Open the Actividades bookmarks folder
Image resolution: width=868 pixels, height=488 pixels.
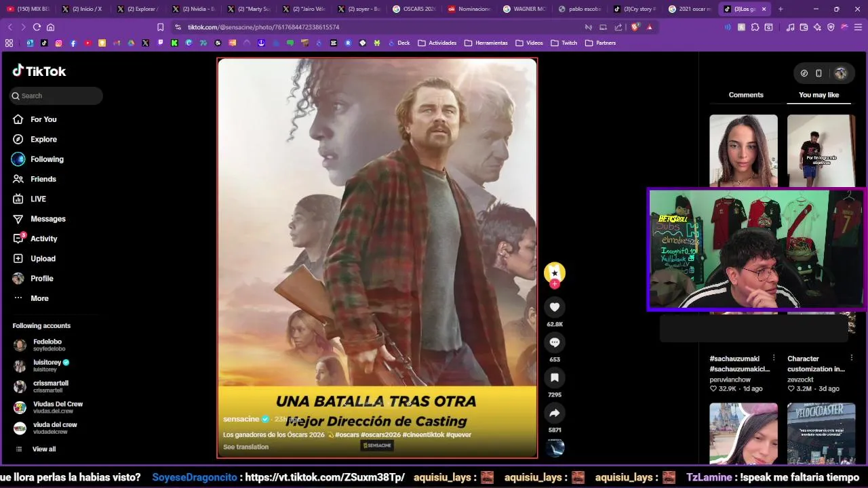pyautogui.click(x=437, y=43)
